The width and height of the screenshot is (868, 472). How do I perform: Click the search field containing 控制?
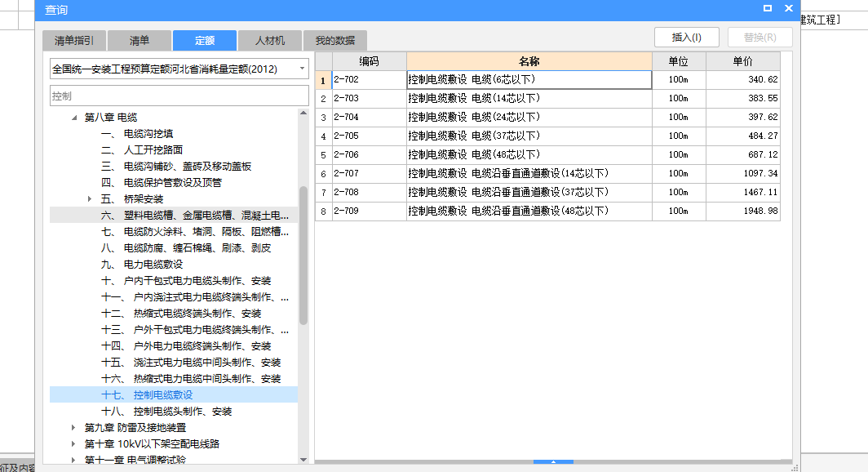point(179,96)
